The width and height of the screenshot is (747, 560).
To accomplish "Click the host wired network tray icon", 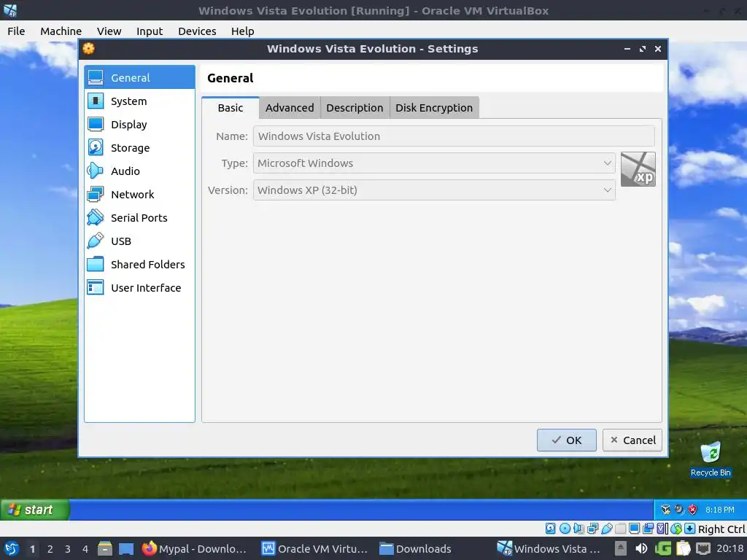I will (703, 548).
